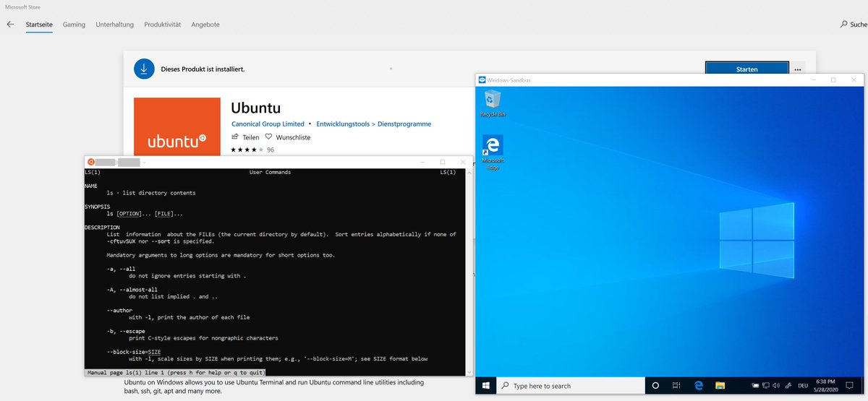Maximize the Windows-Sandbox window

(833, 79)
